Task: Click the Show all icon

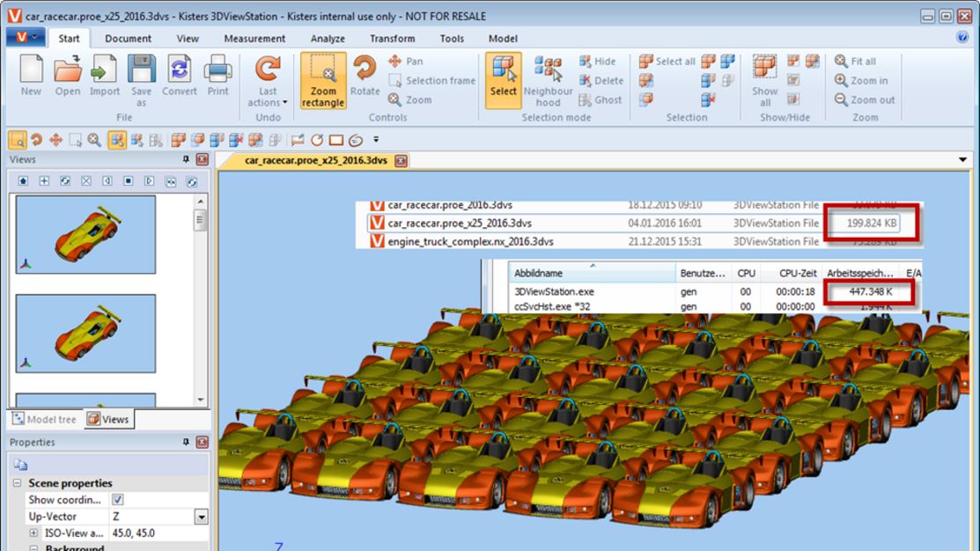Action: [x=765, y=80]
